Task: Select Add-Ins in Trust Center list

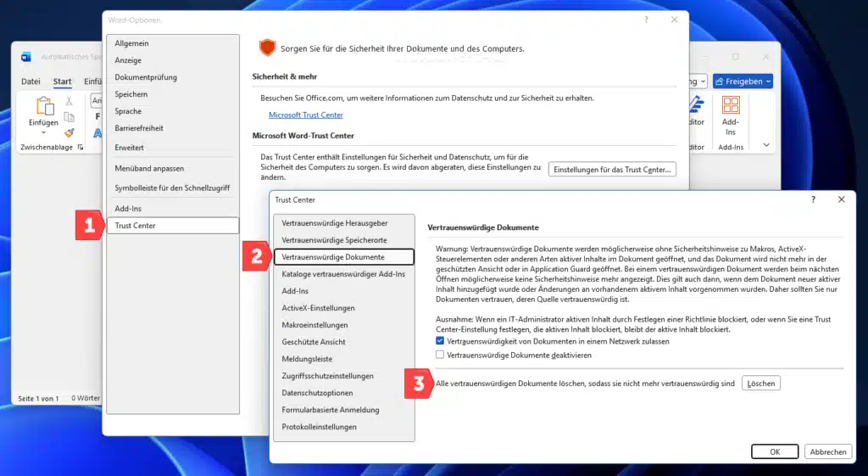Action: click(x=344, y=291)
